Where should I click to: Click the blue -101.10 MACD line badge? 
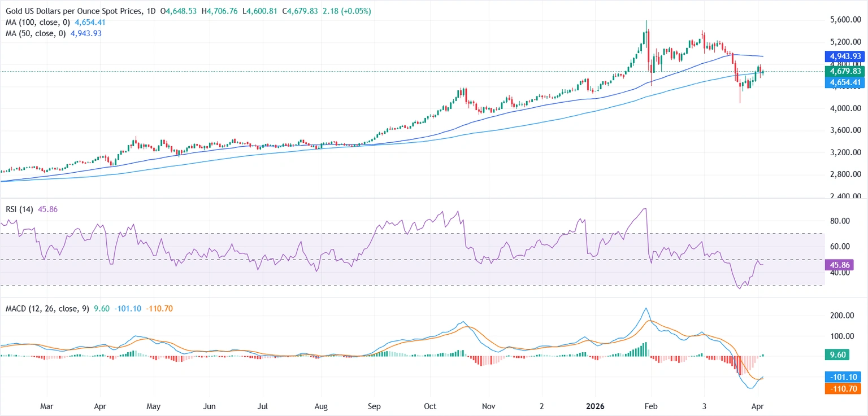point(843,376)
